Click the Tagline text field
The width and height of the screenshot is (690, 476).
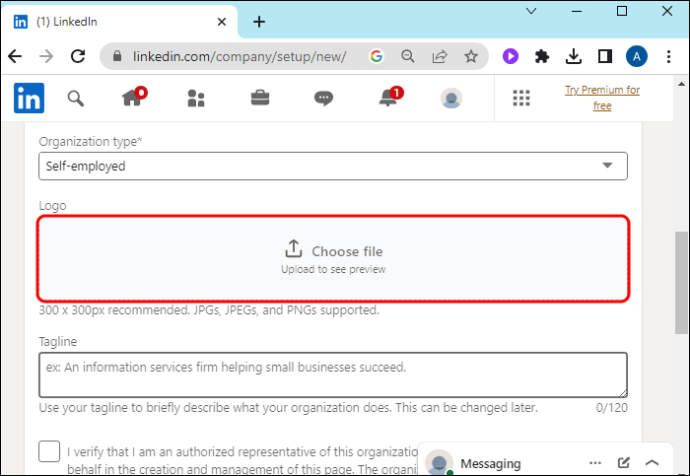pos(333,374)
